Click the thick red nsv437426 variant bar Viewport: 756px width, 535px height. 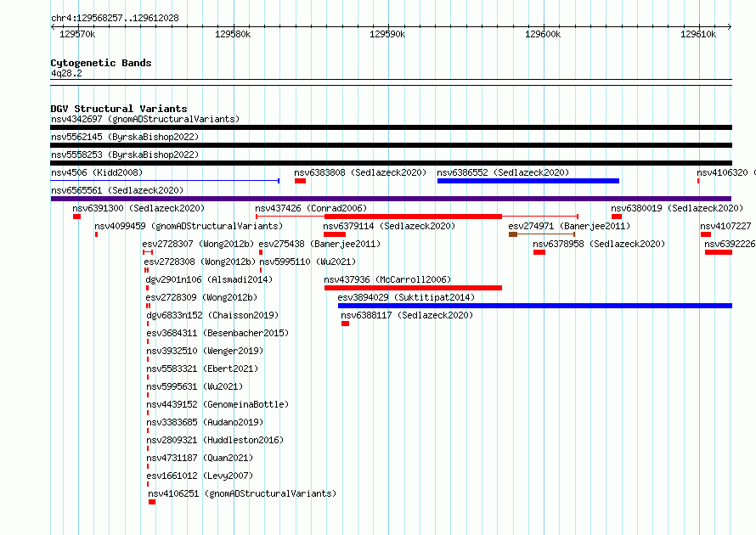tap(413, 217)
